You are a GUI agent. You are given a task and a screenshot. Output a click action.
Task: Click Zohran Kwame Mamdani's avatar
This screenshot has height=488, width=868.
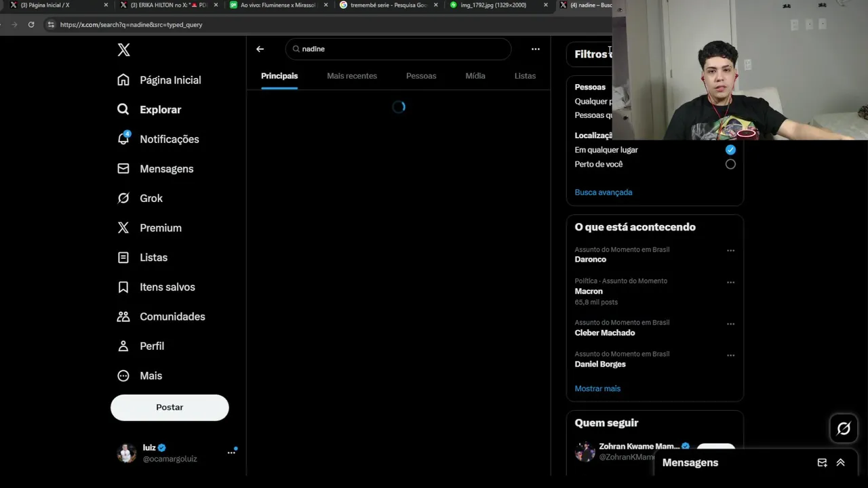[x=585, y=452]
